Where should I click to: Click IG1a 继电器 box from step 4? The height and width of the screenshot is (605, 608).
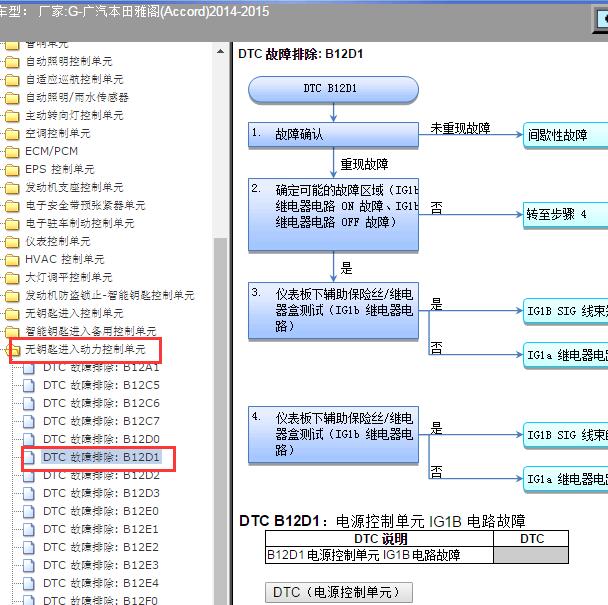click(x=566, y=479)
